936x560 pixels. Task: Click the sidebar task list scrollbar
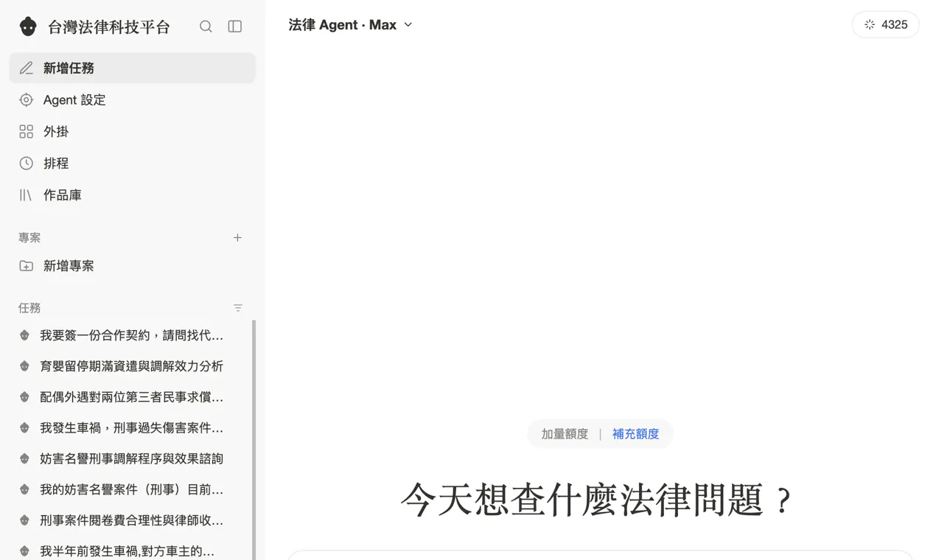pos(254,440)
